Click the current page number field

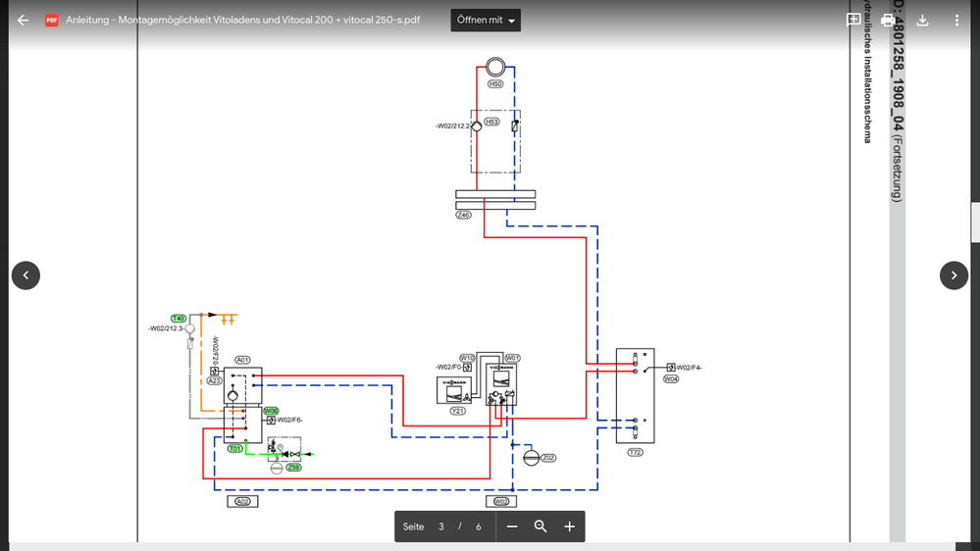click(441, 526)
